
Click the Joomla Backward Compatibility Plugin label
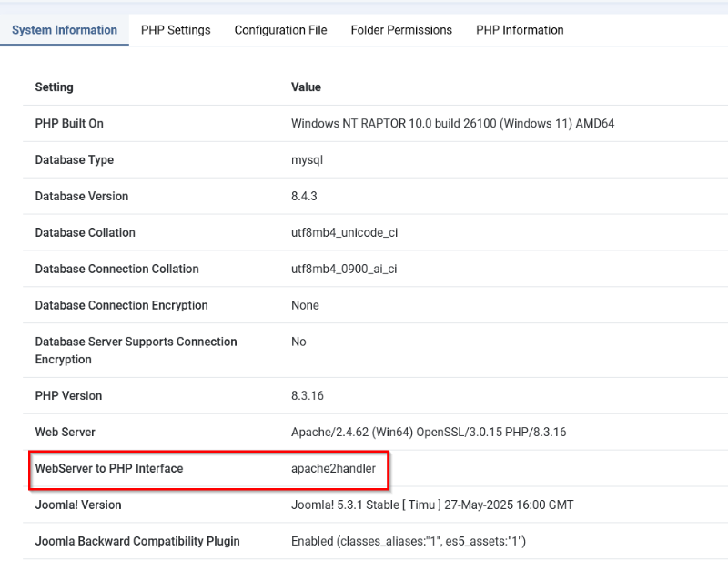click(x=137, y=542)
